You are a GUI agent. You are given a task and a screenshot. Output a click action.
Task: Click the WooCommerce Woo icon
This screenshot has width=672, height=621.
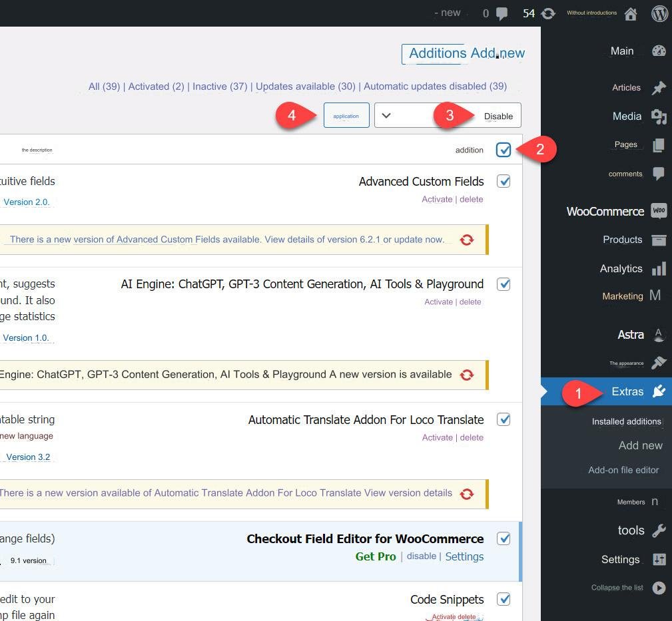pos(659,211)
